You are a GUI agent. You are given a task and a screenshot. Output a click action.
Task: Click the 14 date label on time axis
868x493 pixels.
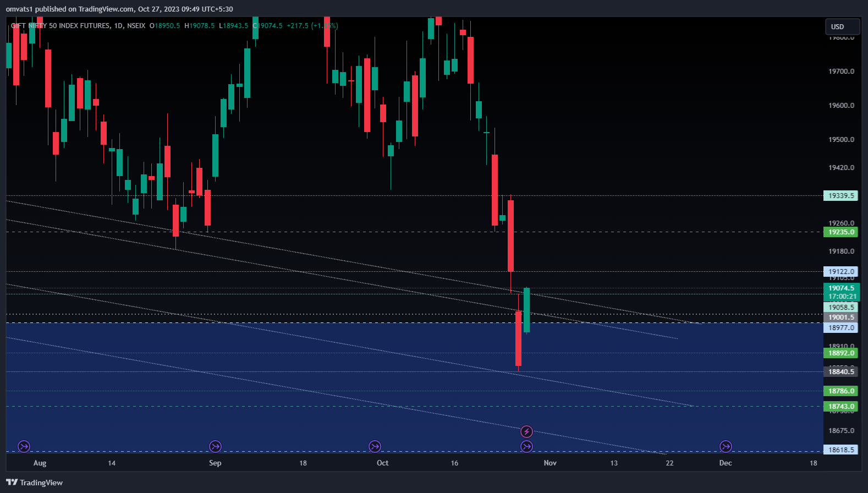point(112,463)
